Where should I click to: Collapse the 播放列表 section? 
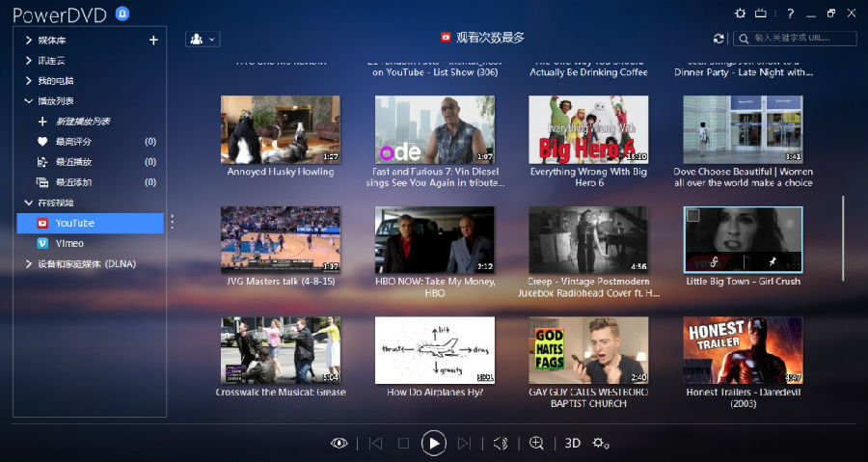29,101
